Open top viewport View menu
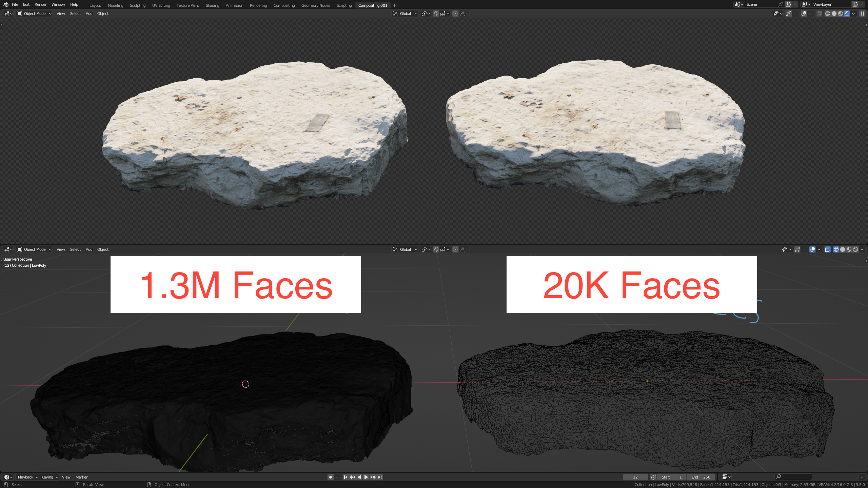This screenshot has width=868, height=488. [61, 14]
